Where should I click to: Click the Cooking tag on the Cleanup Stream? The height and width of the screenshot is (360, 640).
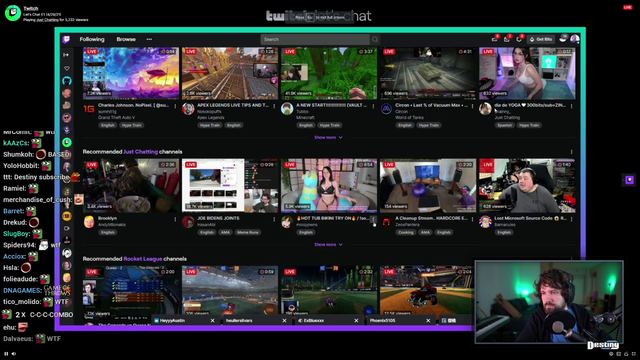(x=406, y=232)
